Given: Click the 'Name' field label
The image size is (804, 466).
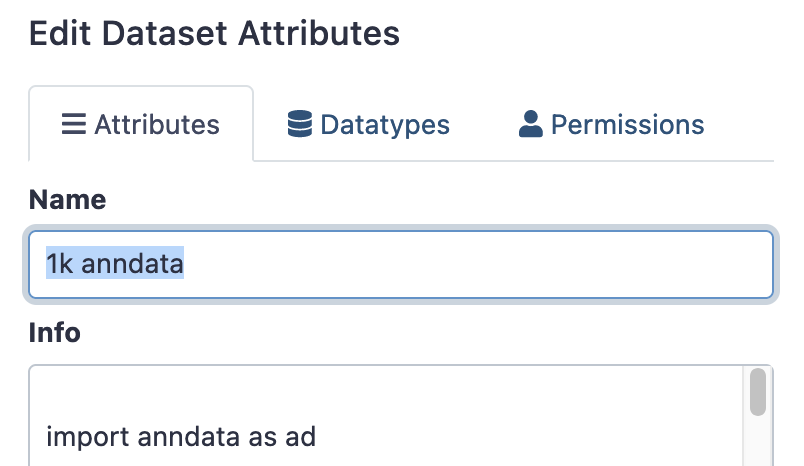Looking at the screenshot, I should click(68, 199).
